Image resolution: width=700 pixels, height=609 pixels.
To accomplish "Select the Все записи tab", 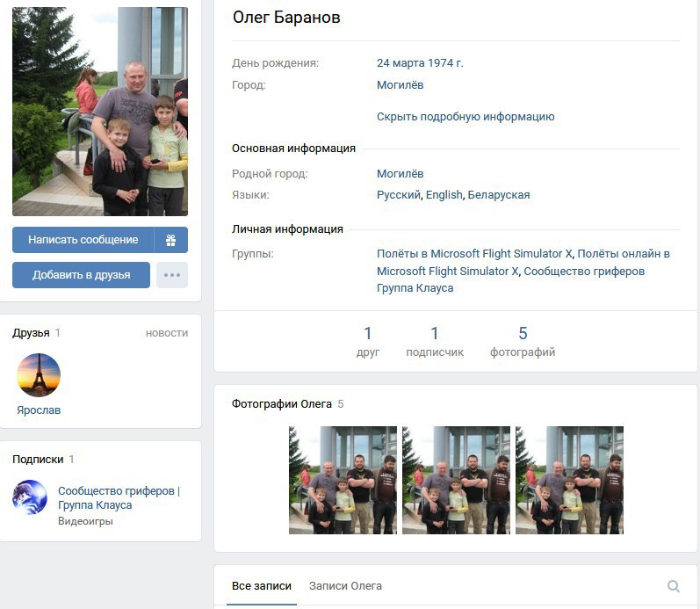I will [x=262, y=586].
